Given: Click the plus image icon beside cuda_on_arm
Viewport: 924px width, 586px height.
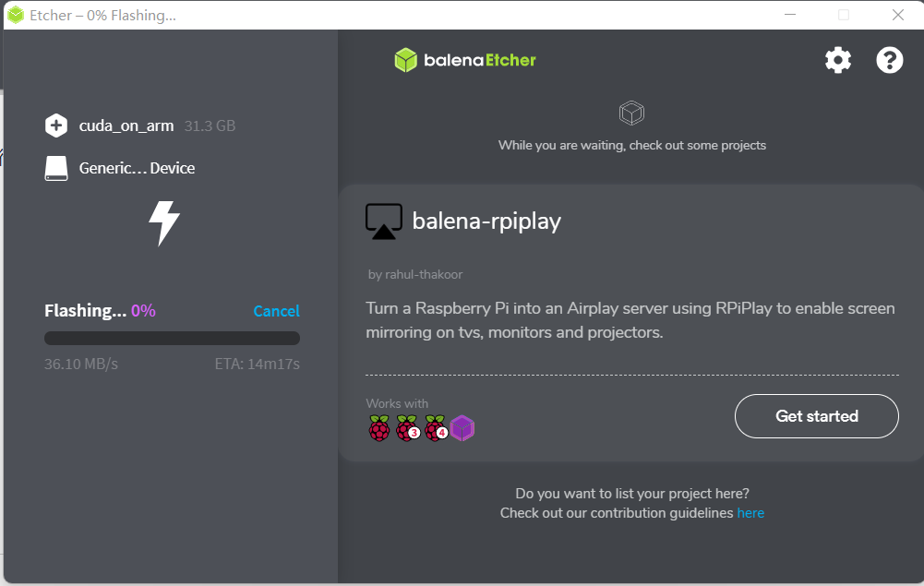Looking at the screenshot, I should coord(56,126).
